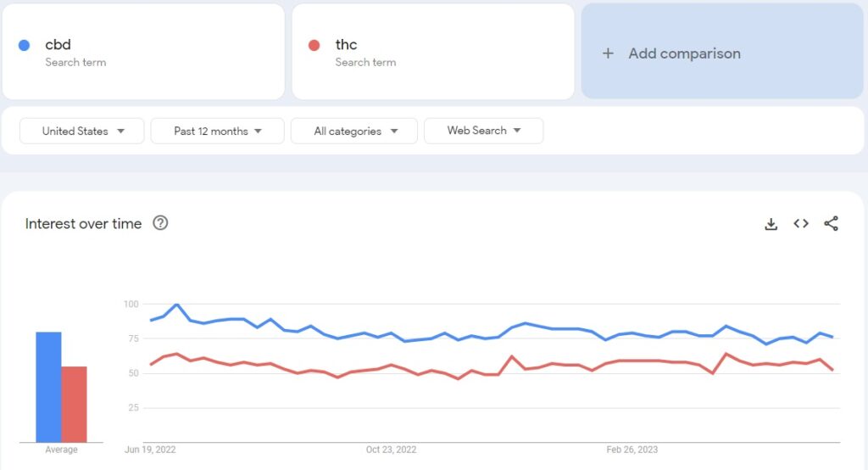Expand the Past 12 months dropdown

(217, 131)
